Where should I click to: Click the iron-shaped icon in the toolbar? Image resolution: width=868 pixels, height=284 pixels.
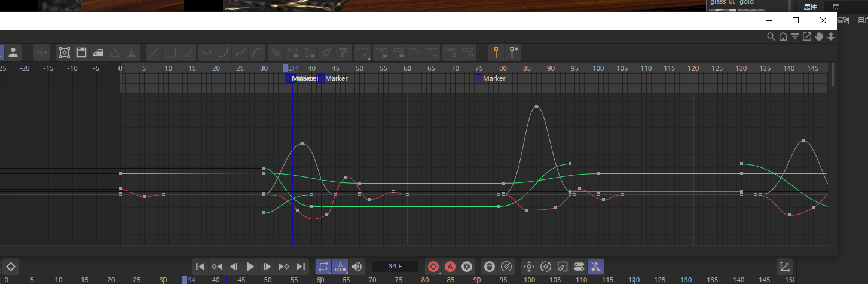(x=98, y=52)
